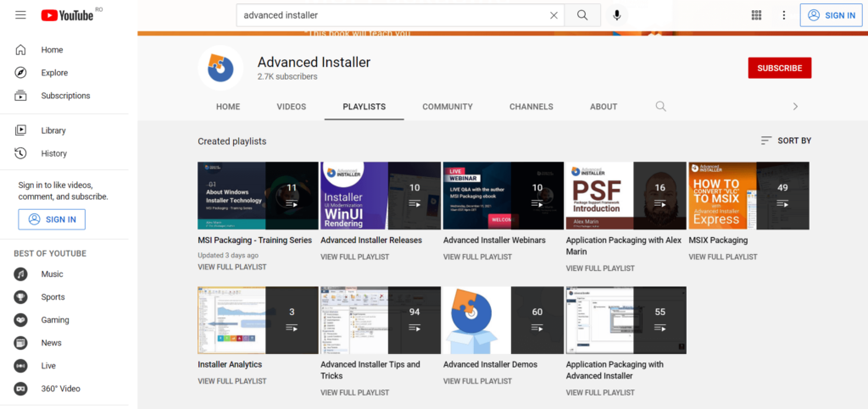The image size is (868, 409).
Task: Click the Gaming icon in sidebar
Action: coord(20,320)
